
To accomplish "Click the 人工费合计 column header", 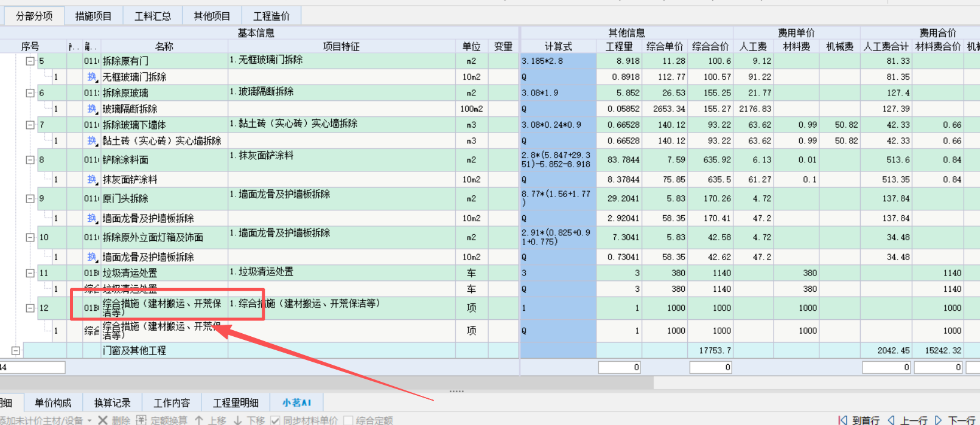I will 886,46.
